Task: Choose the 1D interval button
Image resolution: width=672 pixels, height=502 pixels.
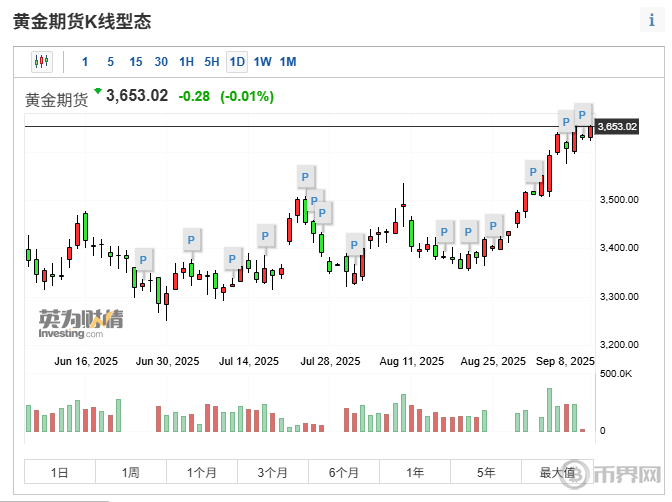Action: coord(237,62)
